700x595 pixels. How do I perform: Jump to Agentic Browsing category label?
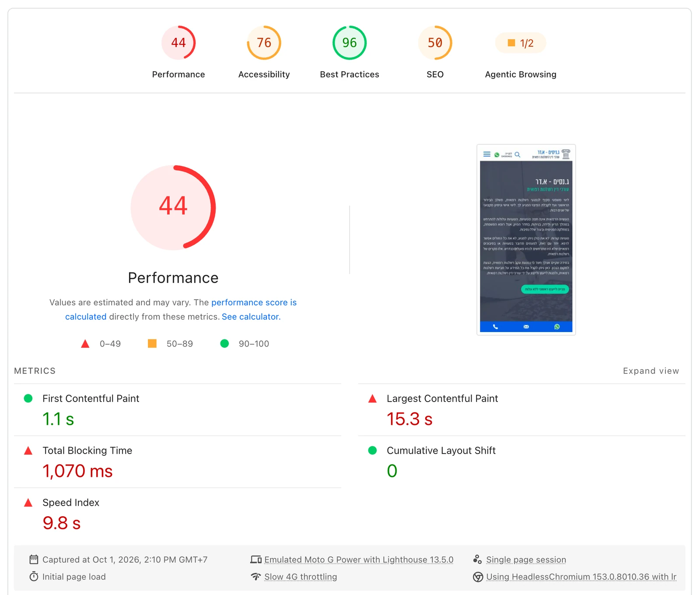coord(521,74)
